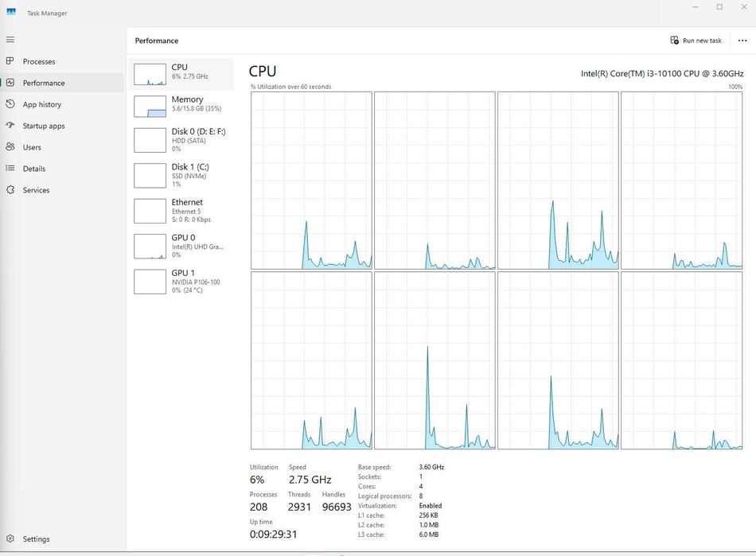Select GPU 0 Intel UHD thumbnail

[150, 247]
